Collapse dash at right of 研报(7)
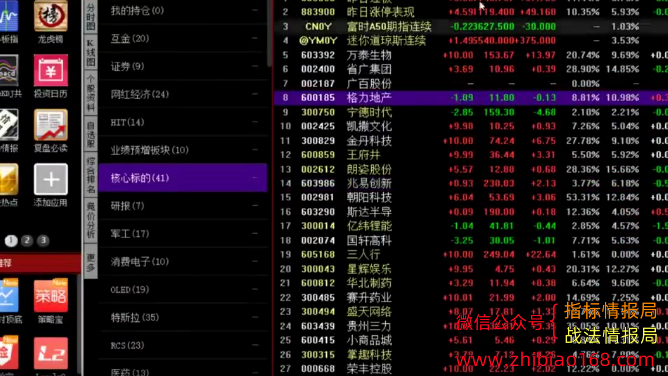This screenshot has height=376, width=668. 254,206
